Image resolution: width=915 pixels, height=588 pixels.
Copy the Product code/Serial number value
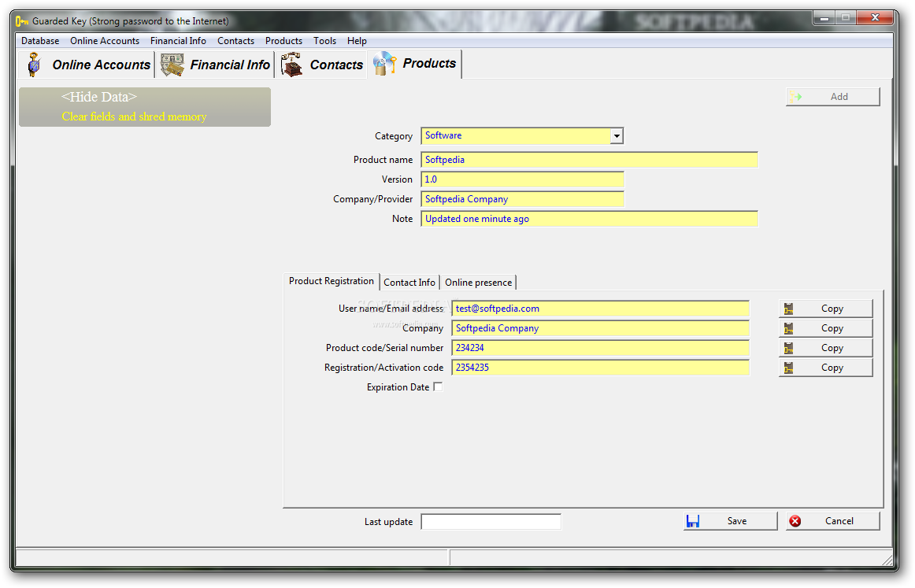click(x=826, y=348)
